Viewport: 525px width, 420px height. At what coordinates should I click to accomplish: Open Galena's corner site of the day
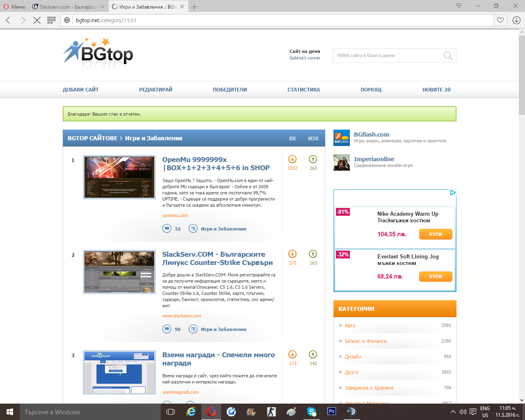click(x=305, y=58)
